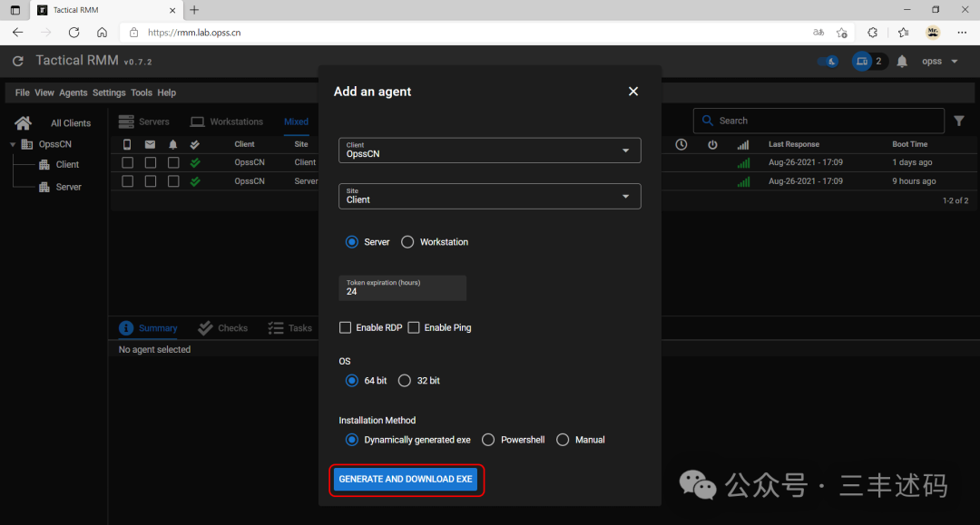Click the agent Search field

(x=818, y=121)
